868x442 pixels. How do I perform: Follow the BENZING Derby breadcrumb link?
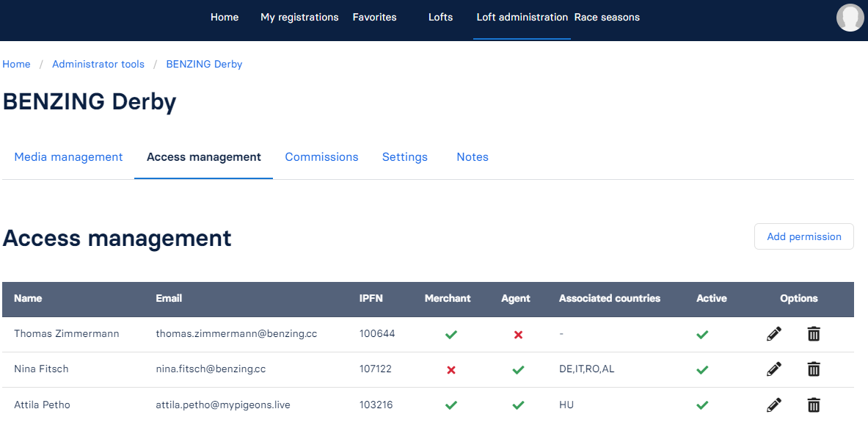pyautogui.click(x=204, y=65)
